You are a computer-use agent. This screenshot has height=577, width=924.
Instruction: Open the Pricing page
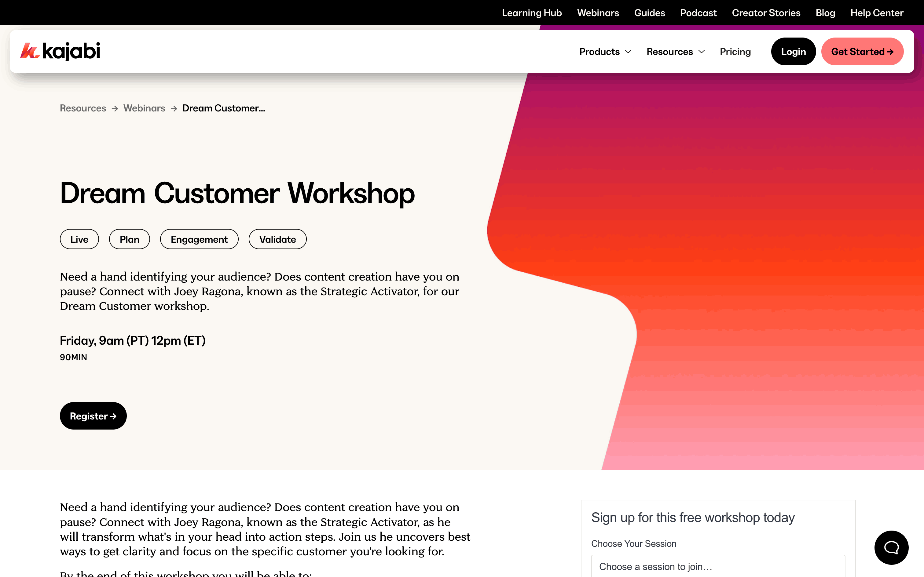(735, 52)
